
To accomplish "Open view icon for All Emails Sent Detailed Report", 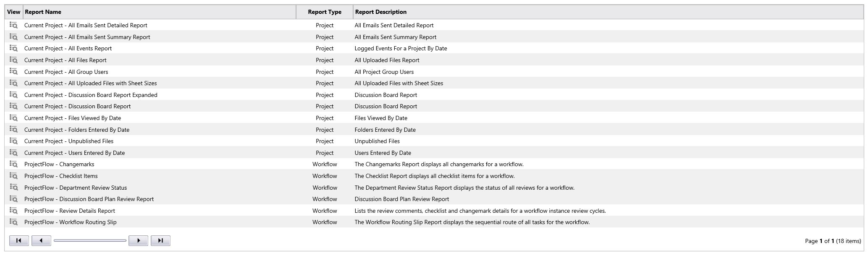I will coord(13,25).
